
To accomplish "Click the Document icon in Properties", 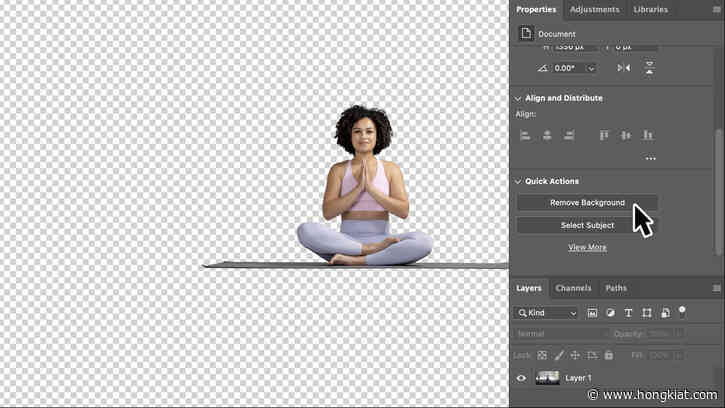I will point(526,33).
